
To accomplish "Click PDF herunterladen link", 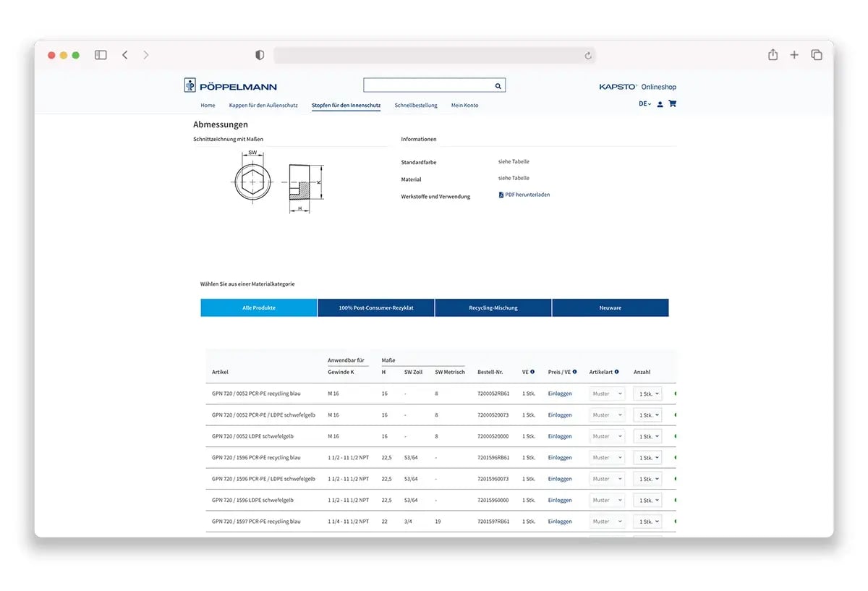I will [527, 195].
